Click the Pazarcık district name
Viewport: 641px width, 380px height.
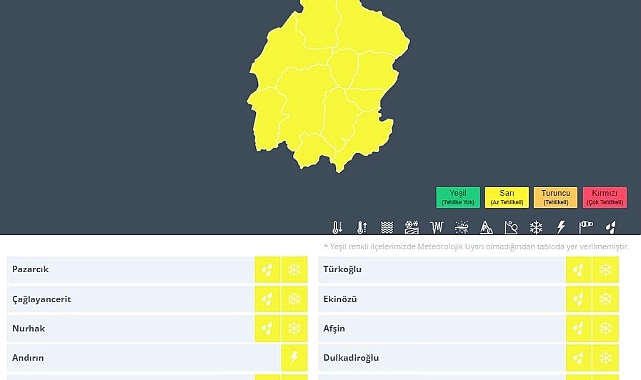pyautogui.click(x=30, y=269)
